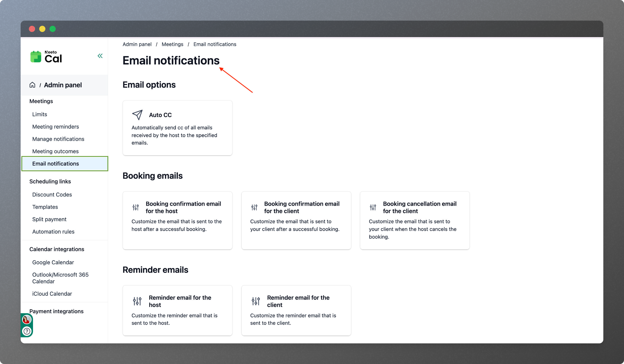This screenshot has width=624, height=364.
Task: Open the help question mark icon
Action: pos(27,331)
